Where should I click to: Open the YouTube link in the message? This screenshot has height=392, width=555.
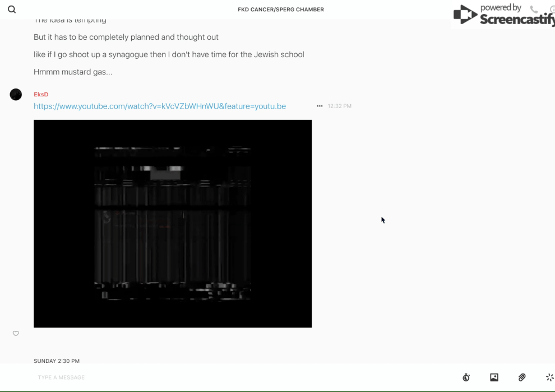[160, 106]
